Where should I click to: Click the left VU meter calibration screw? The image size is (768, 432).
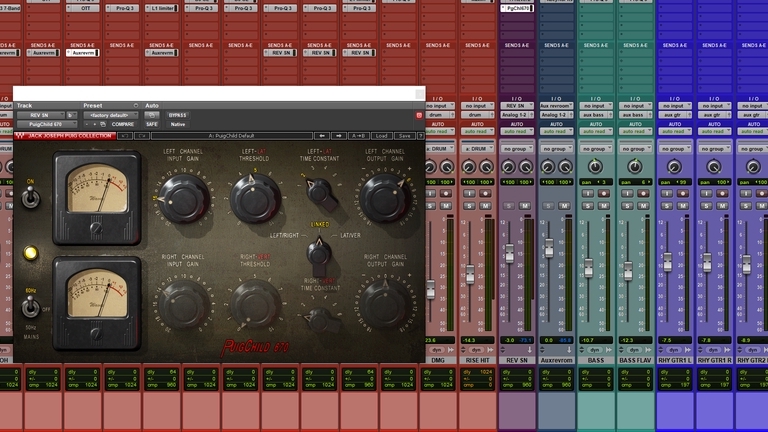point(96,228)
